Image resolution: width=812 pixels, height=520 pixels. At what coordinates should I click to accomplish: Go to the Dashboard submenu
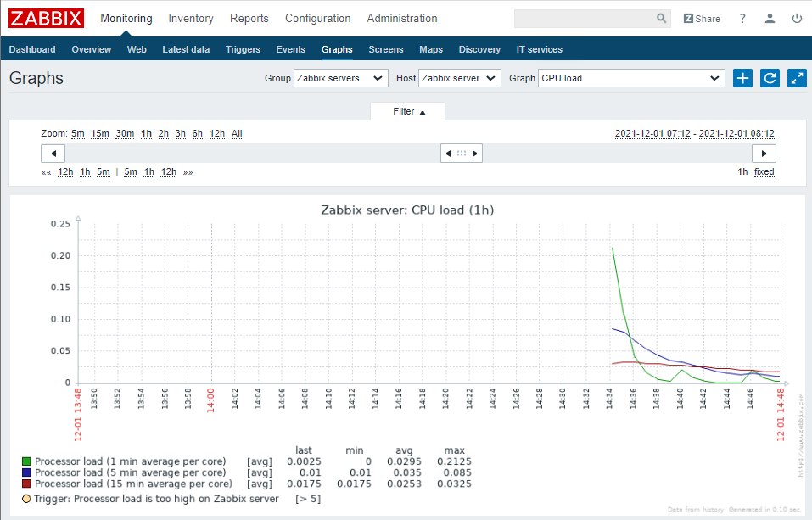tap(32, 49)
